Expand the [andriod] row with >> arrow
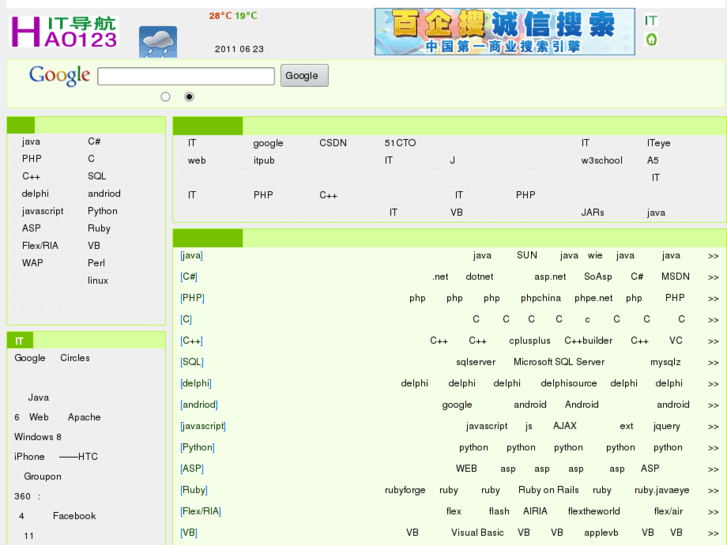Screen dimensions: 727x545 coord(713,405)
